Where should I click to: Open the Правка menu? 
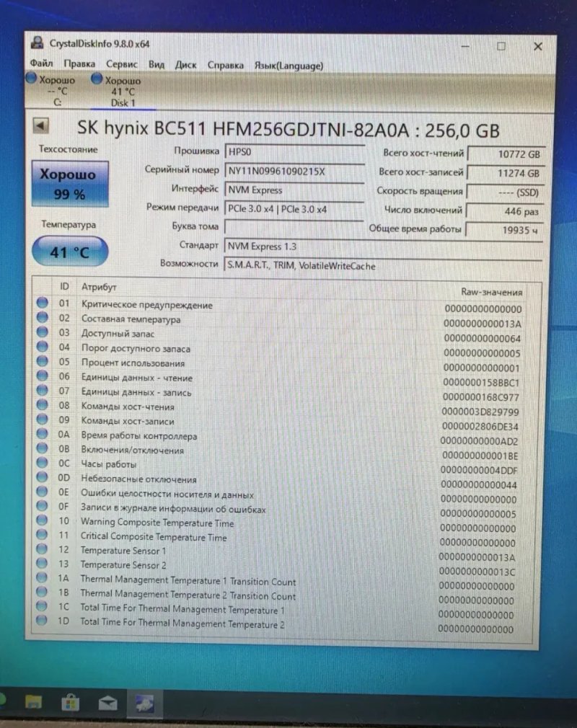tap(79, 63)
